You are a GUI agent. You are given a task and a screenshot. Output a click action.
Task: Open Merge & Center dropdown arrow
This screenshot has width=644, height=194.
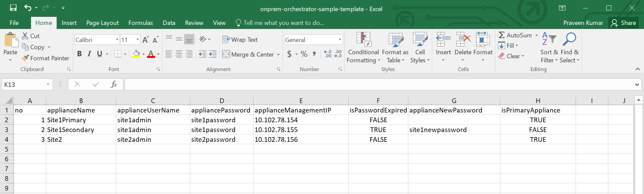(x=278, y=55)
